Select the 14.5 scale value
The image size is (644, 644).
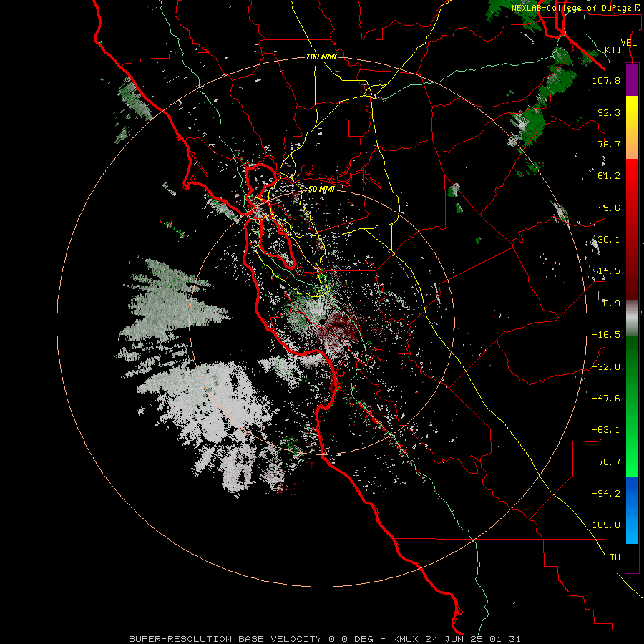[x=609, y=271]
